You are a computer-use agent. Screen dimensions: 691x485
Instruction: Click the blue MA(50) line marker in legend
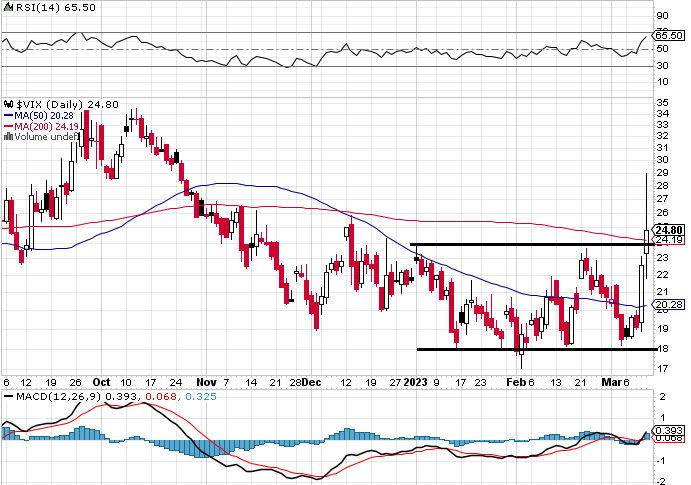tap(7, 115)
